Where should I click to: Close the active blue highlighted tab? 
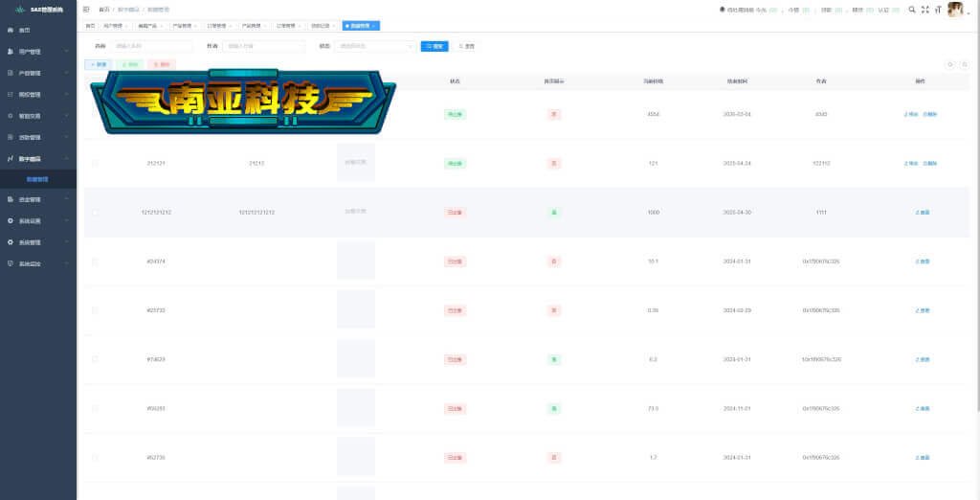374,26
